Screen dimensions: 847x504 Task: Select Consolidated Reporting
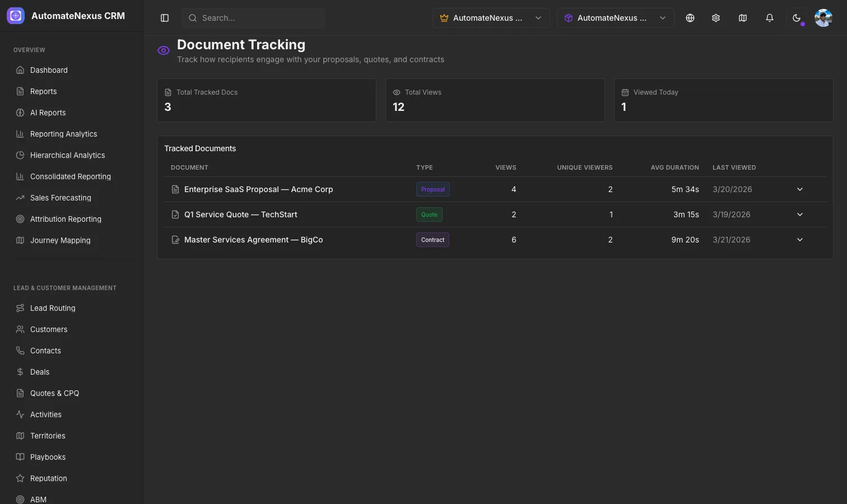tap(72, 176)
